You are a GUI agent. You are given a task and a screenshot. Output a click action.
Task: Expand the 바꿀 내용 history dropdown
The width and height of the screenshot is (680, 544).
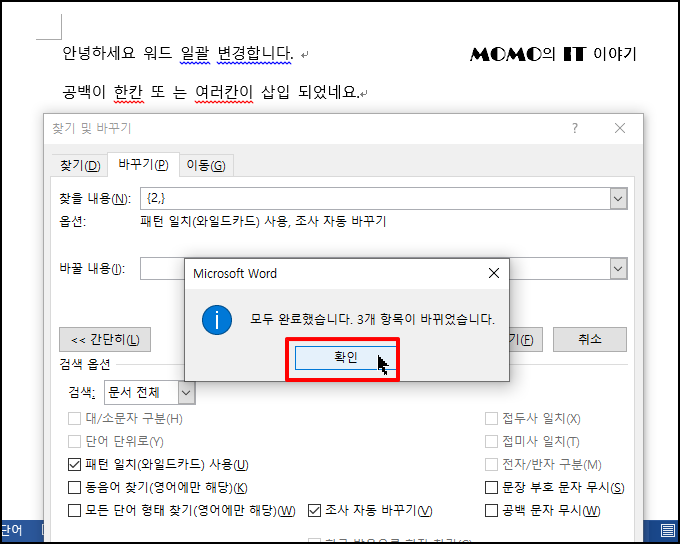click(618, 269)
